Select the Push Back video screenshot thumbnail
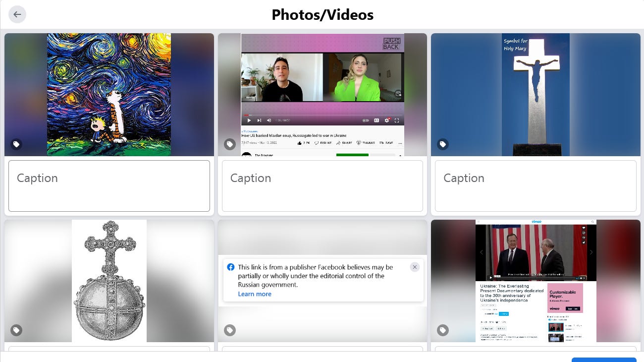This screenshot has width=644, height=362. pos(322,95)
